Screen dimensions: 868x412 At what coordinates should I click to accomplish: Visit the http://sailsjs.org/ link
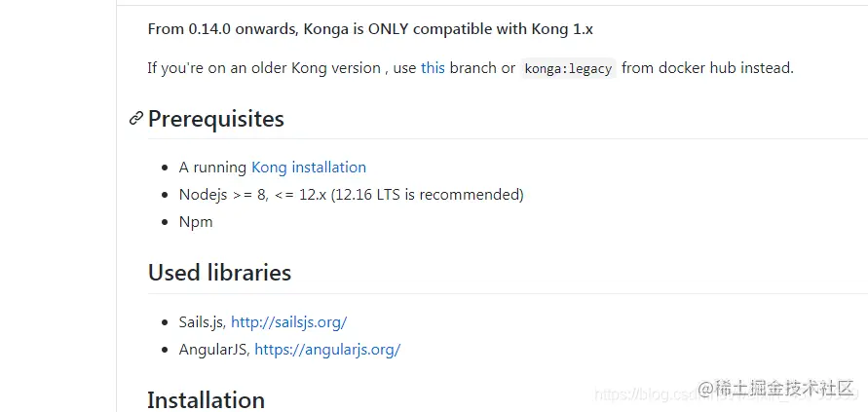(289, 321)
